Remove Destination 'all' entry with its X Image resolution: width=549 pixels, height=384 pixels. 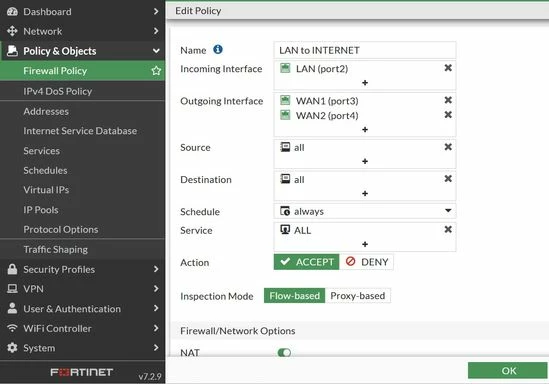click(448, 179)
